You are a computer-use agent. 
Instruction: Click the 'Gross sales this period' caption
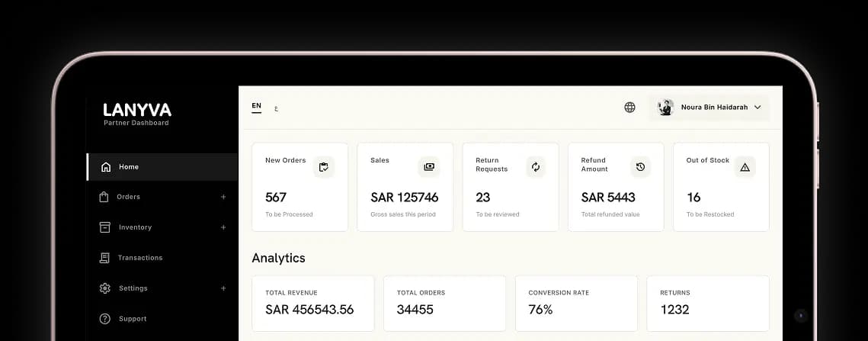click(403, 214)
